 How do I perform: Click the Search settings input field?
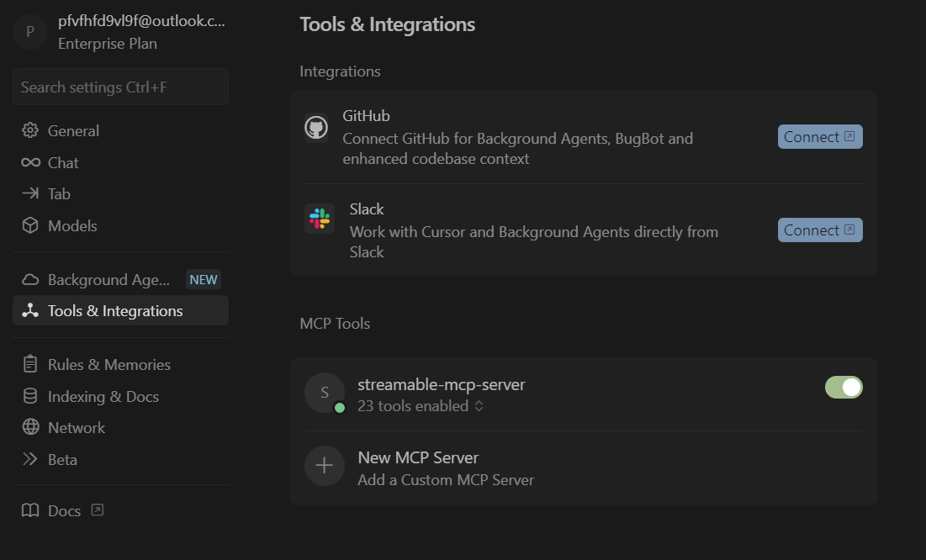coord(120,87)
